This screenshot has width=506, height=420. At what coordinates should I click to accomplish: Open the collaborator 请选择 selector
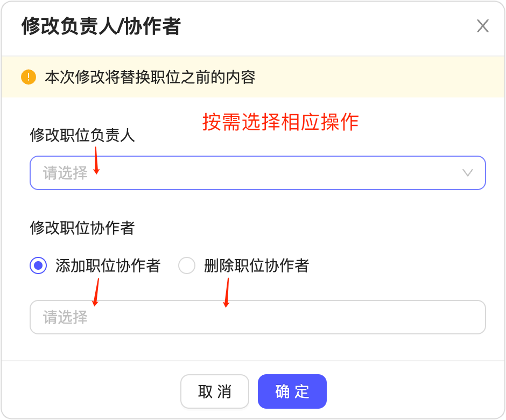tap(257, 317)
